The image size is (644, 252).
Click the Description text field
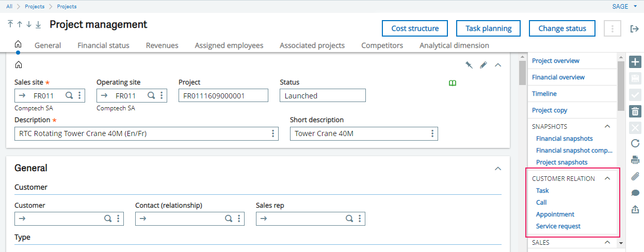147,133
